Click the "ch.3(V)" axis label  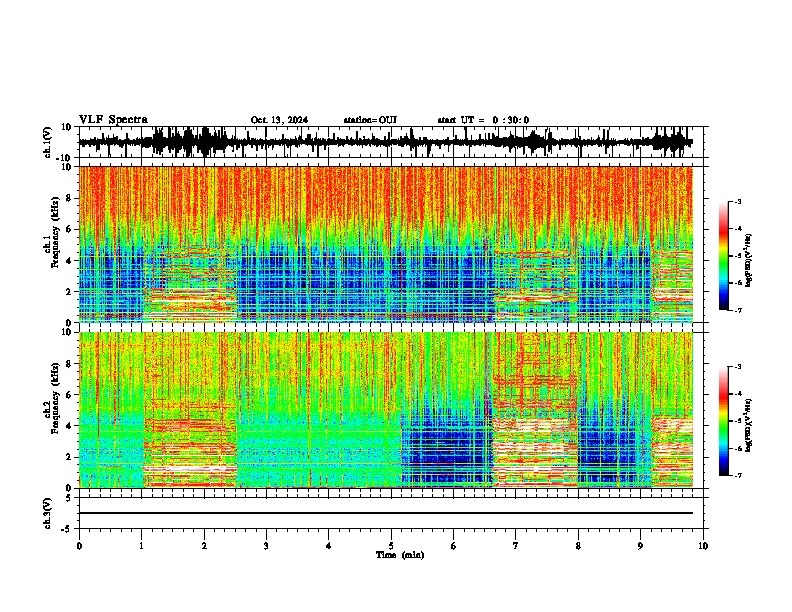[48, 513]
